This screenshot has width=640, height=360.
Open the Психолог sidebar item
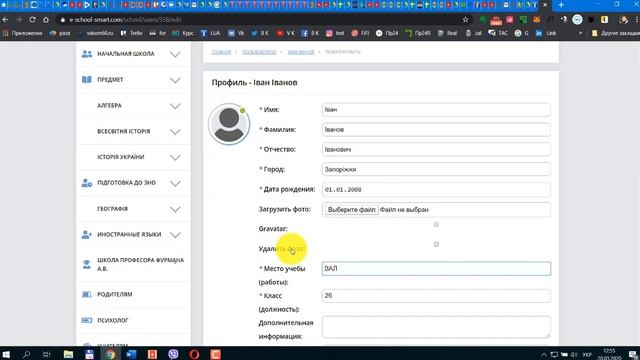pos(113,320)
